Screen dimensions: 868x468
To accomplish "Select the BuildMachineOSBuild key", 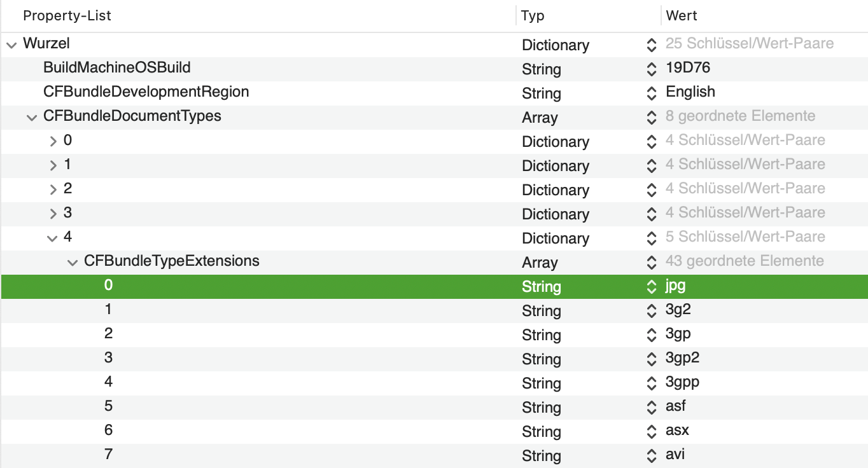I will pos(117,67).
